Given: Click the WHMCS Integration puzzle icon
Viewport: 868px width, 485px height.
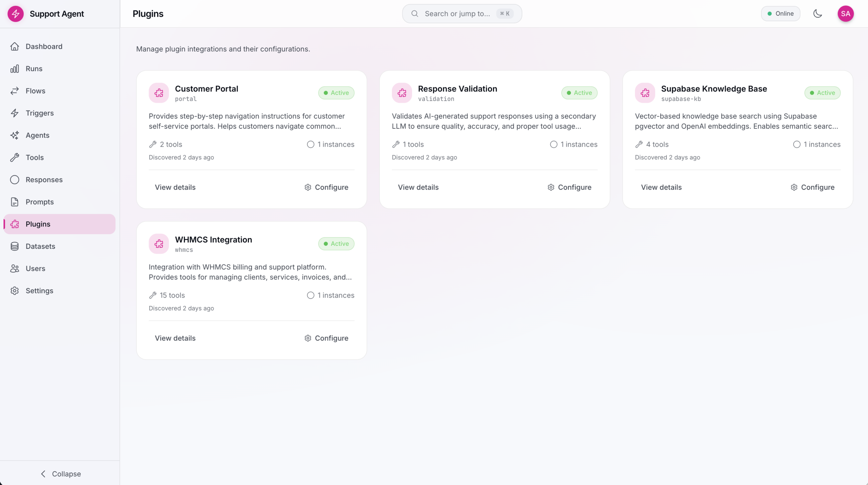Looking at the screenshot, I should tap(159, 244).
